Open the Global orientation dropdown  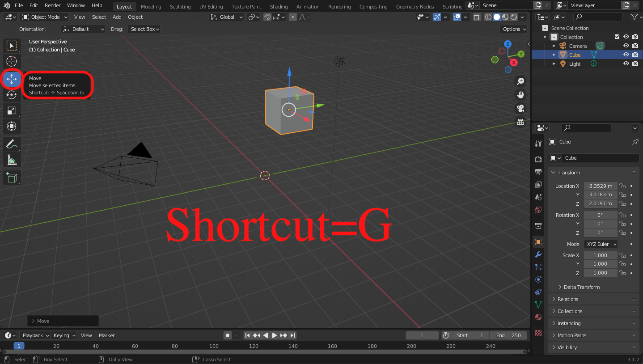[227, 17]
